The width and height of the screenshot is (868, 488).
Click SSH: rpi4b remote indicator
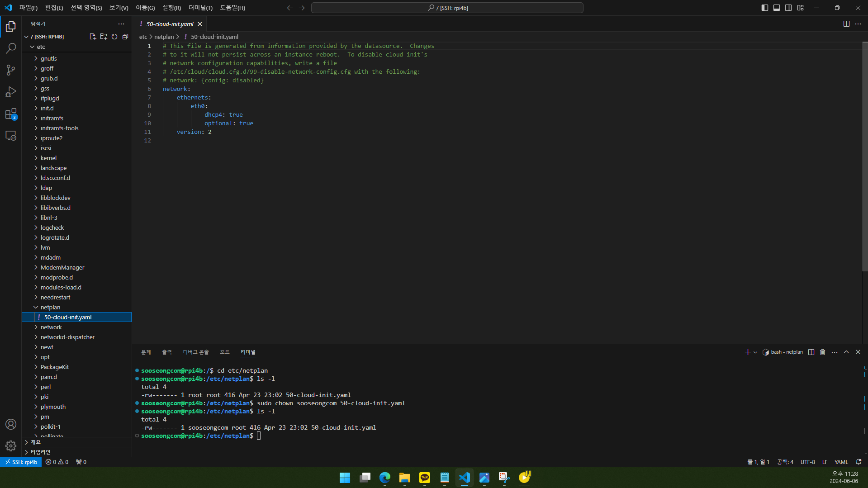pos(21,462)
